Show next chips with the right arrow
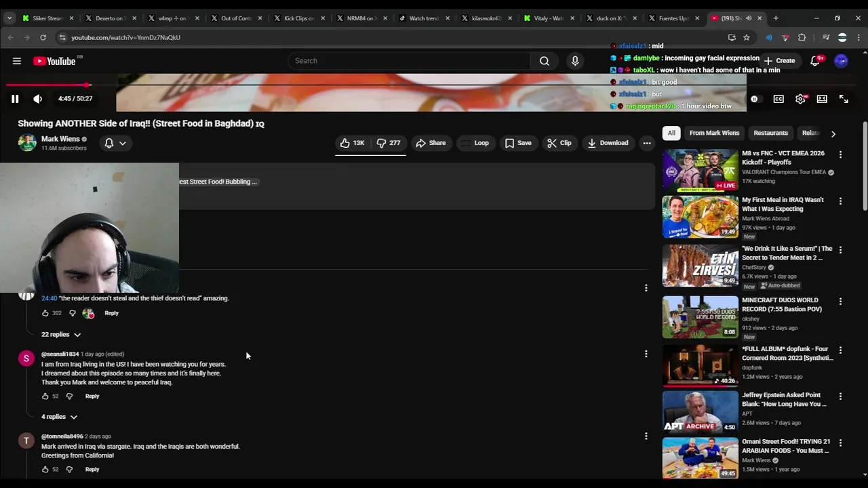This screenshot has height=488, width=868. (x=833, y=134)
